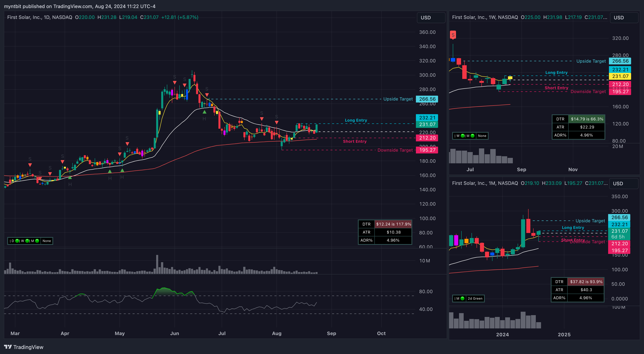Click the 6d 5h countdown on monthly chart
Screen dimensions: 644x354
click(618, 237)
